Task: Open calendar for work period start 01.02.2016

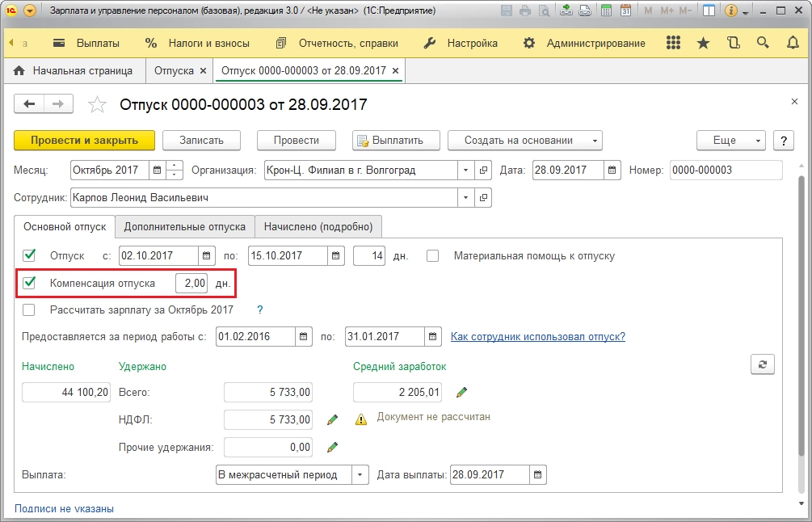Action: (304, 337)
